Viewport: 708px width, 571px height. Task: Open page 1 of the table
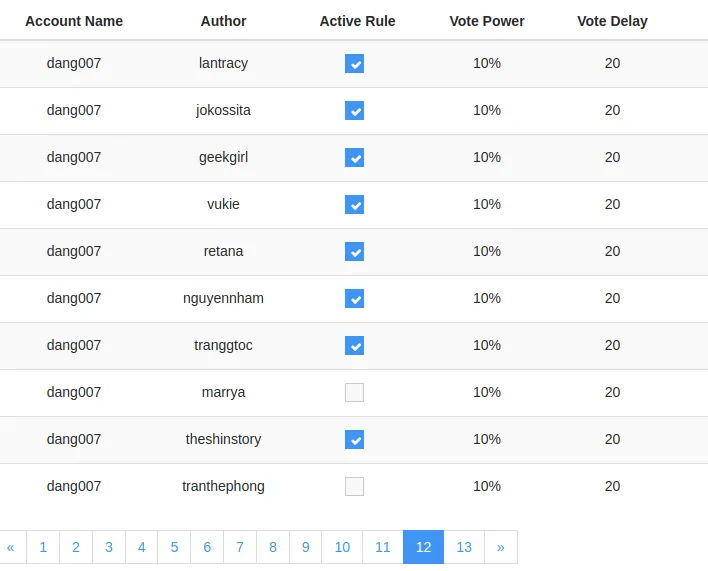43,547
